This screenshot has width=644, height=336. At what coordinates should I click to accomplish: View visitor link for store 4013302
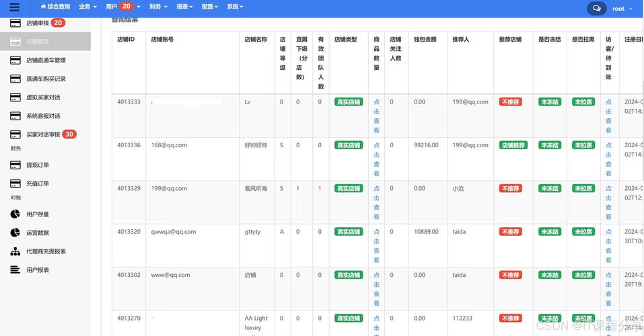pyautogui.click(x=608, y=289)
